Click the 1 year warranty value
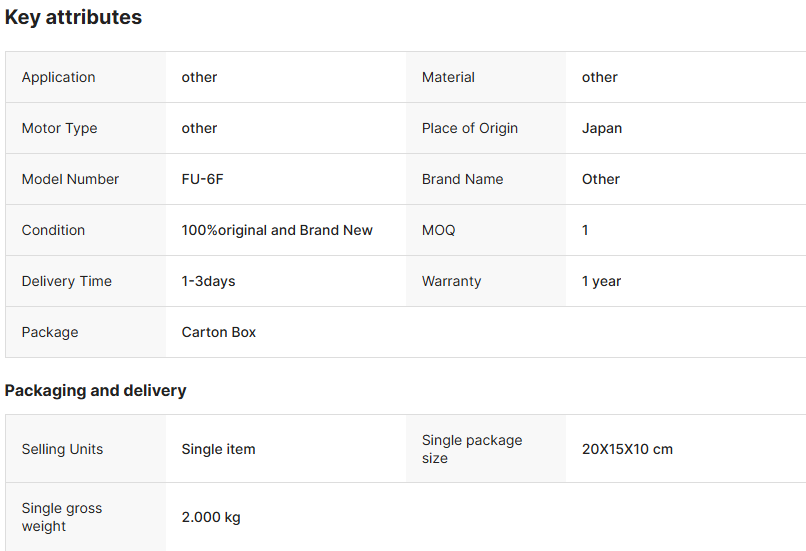 tap(601, 281)
